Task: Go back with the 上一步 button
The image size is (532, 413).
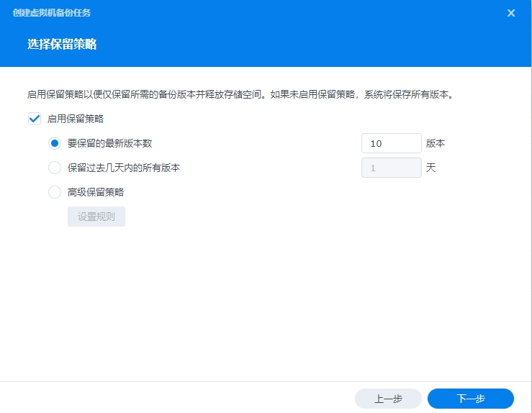Action: [x=388, y=399]
